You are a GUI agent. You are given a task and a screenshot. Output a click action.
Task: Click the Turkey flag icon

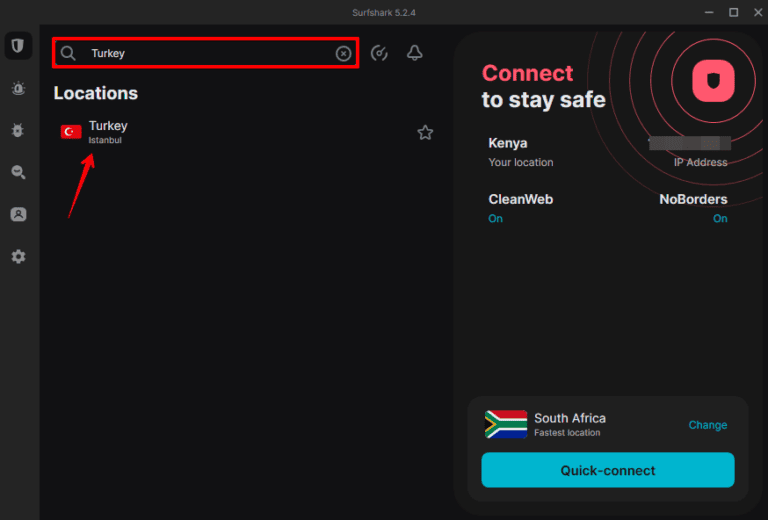coord(71,132)
